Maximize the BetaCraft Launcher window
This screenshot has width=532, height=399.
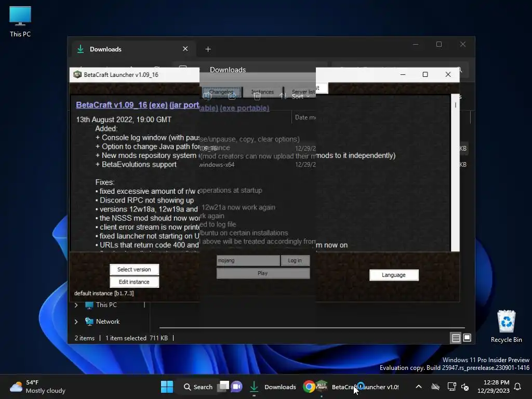[425, 75]
